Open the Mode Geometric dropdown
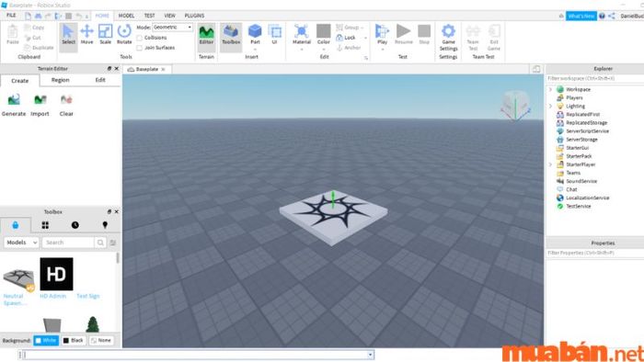 point(173,27)
